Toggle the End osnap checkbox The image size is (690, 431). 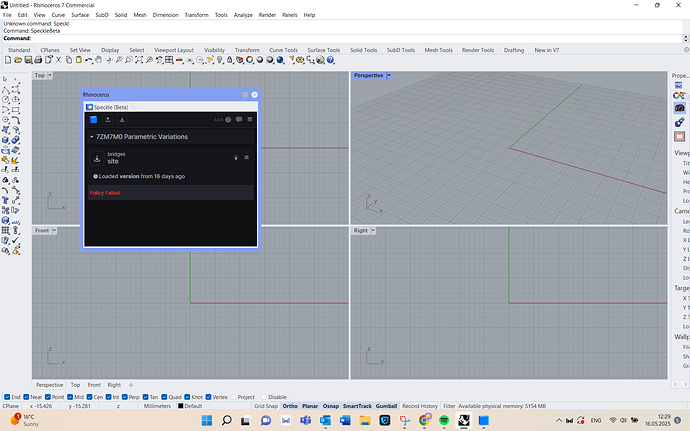coord(7,397)
